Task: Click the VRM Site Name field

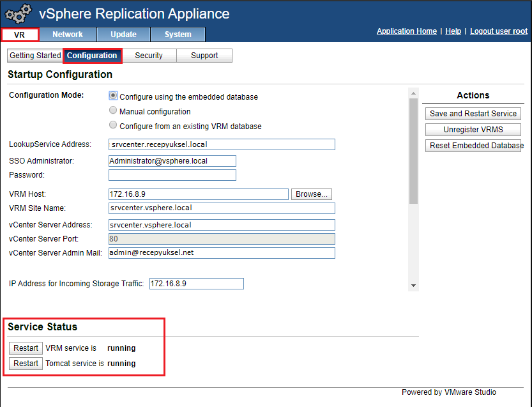Action: 222,208
